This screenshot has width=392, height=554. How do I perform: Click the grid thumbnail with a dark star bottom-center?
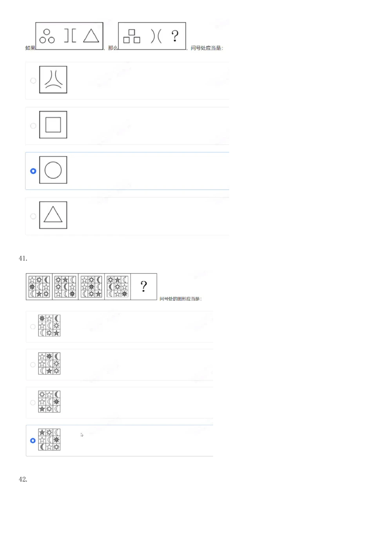click(49, 364)
